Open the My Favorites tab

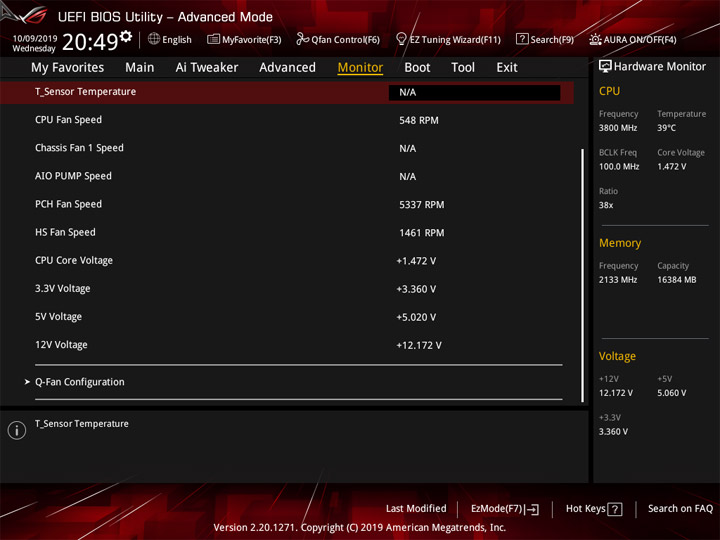click(x=68, y=68)
